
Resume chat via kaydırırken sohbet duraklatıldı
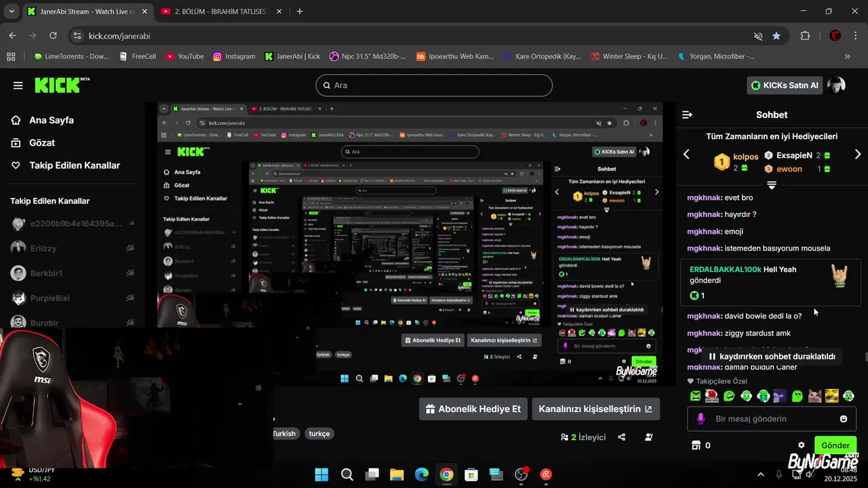[772, 357]
